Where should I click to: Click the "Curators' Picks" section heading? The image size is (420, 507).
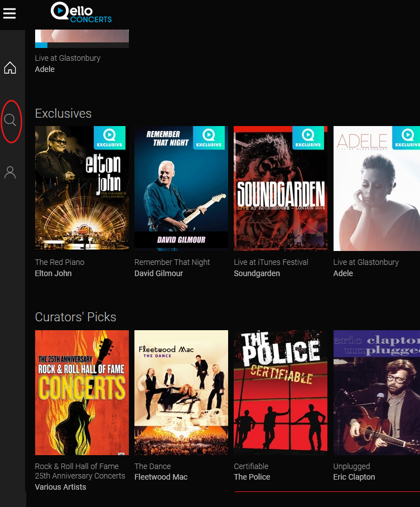(75, 317)
